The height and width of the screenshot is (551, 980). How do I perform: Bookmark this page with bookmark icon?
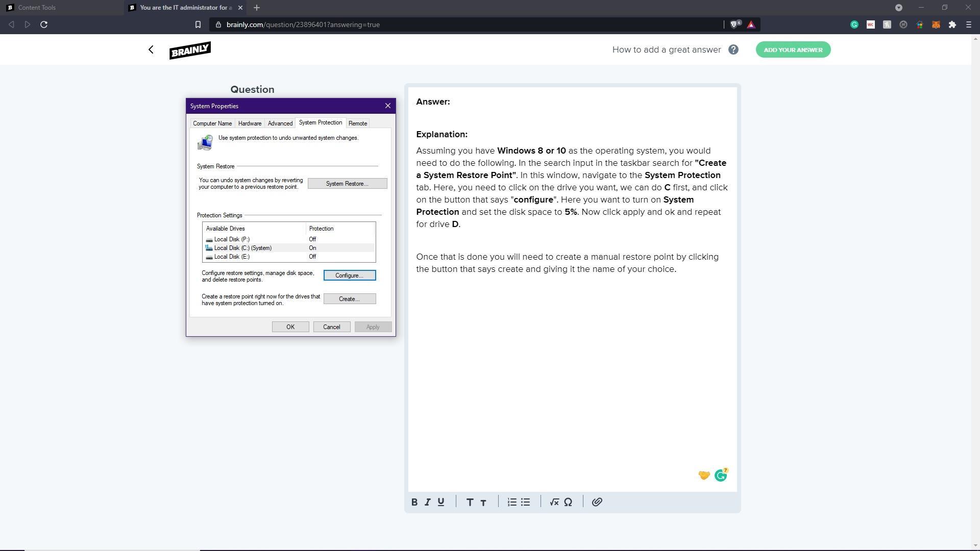pos(198,24)
